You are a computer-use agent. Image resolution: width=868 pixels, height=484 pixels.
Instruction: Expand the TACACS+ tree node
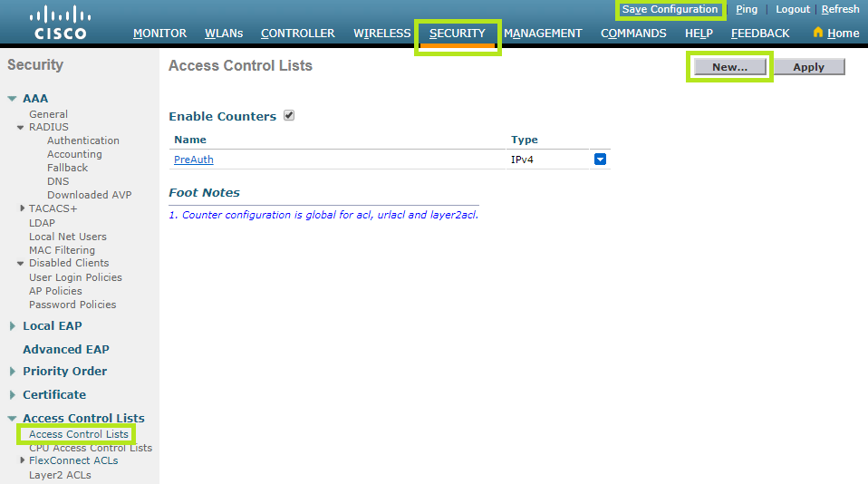(x=21, y=208)
